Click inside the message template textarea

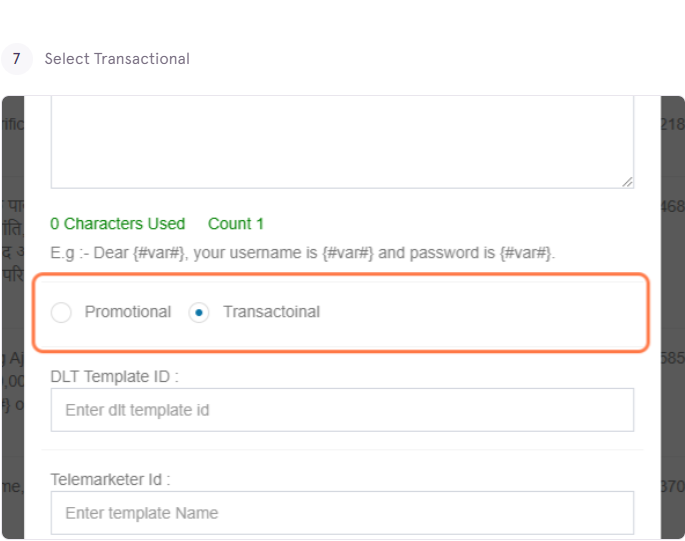tap(342, 142)
